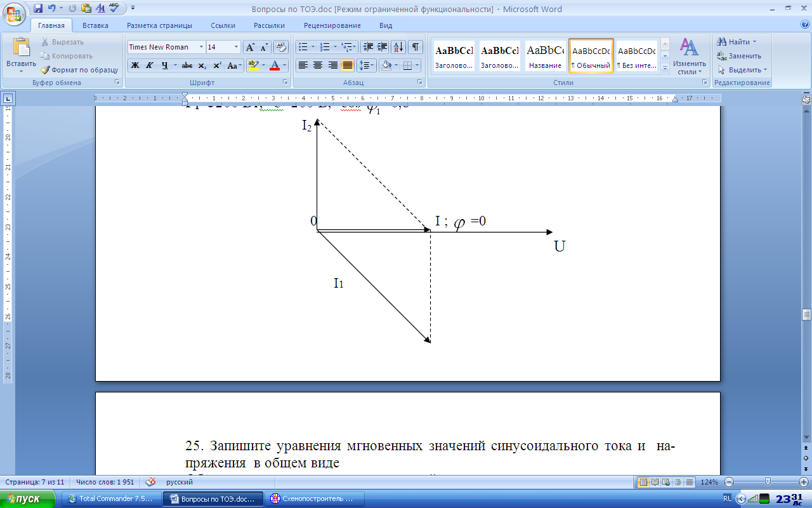Apply shading fill to paragraph
Viewport: 812px width, 508px height.
[385, 65]
